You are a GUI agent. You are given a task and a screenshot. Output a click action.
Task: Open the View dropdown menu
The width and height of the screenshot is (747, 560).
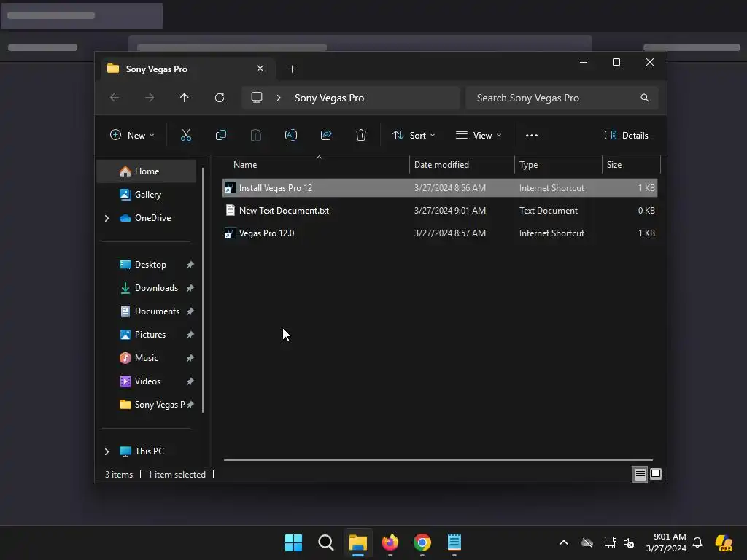(x=479, y=135)
